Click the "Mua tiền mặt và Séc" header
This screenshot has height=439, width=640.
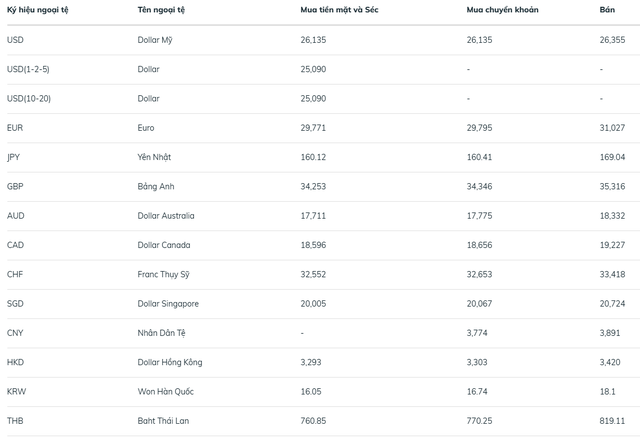tap(339, 10)
